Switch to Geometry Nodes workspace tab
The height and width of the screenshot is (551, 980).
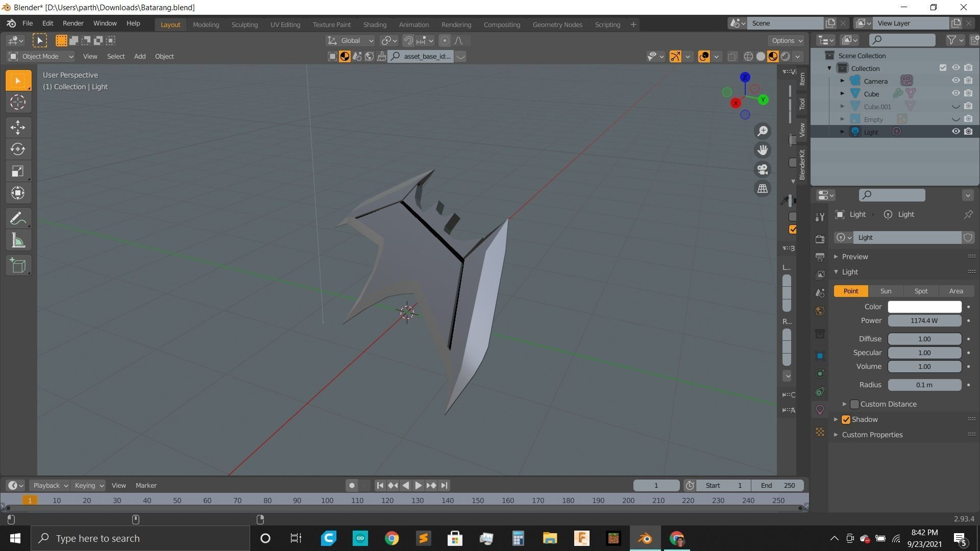click(x=557, y=24)
